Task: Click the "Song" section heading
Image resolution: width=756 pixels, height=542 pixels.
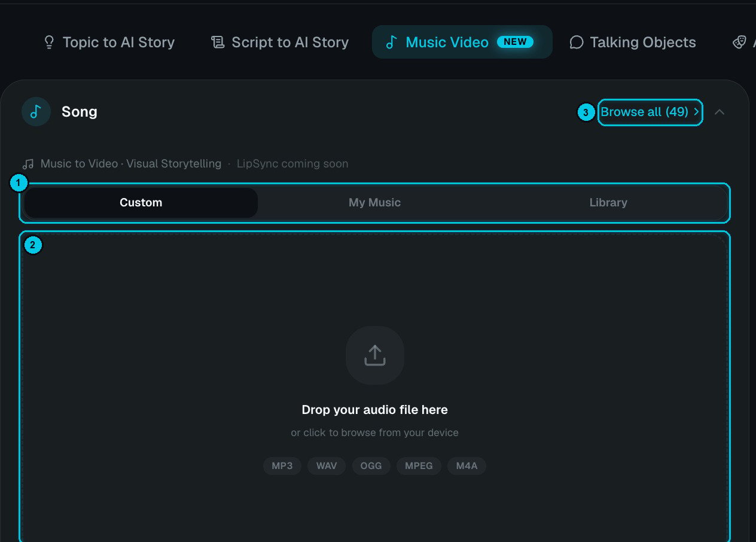Action: tap(80, 112)
